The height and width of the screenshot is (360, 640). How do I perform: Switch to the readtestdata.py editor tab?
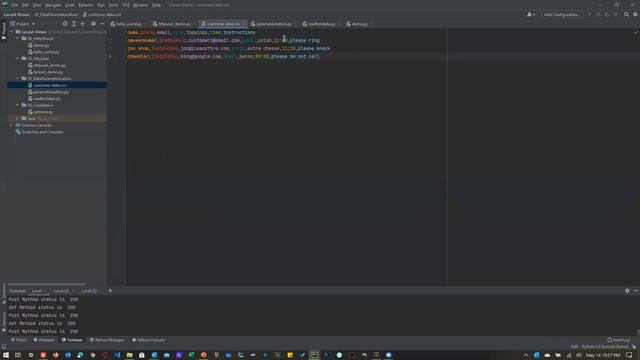coord(319,24)
